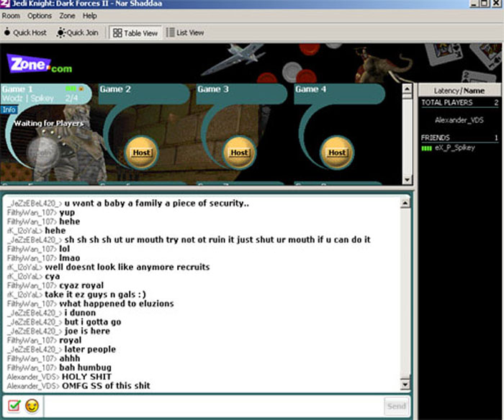This screenshot has width=504, height=420.
Task: Open the smiley emoticon picker
Action: pyautogui.click(x=32, y=406)
